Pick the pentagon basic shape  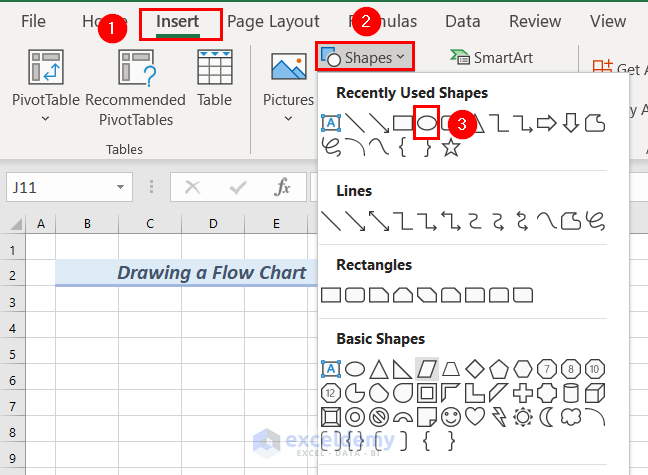coord(499,369)
